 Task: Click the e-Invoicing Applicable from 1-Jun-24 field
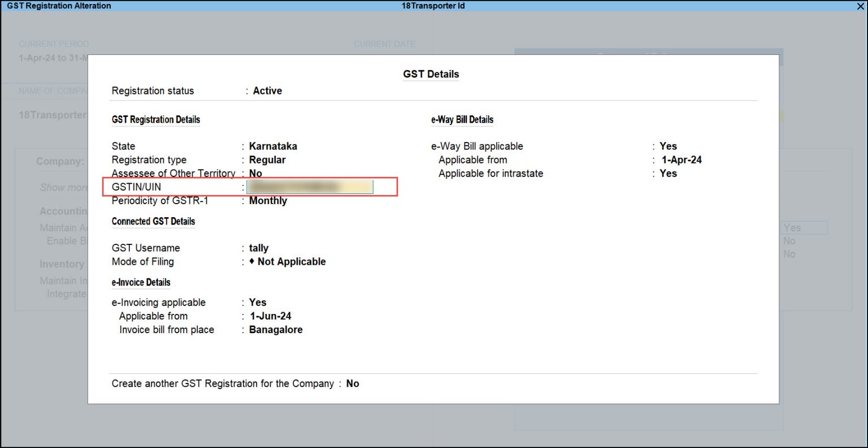point(270,316)
